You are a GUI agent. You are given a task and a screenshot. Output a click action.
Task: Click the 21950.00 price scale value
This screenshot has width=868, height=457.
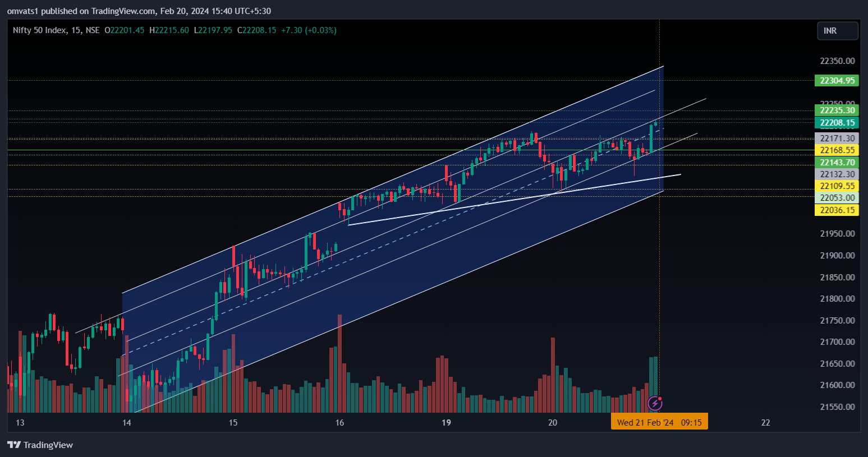pyautogui.click(x=837, y=234)
